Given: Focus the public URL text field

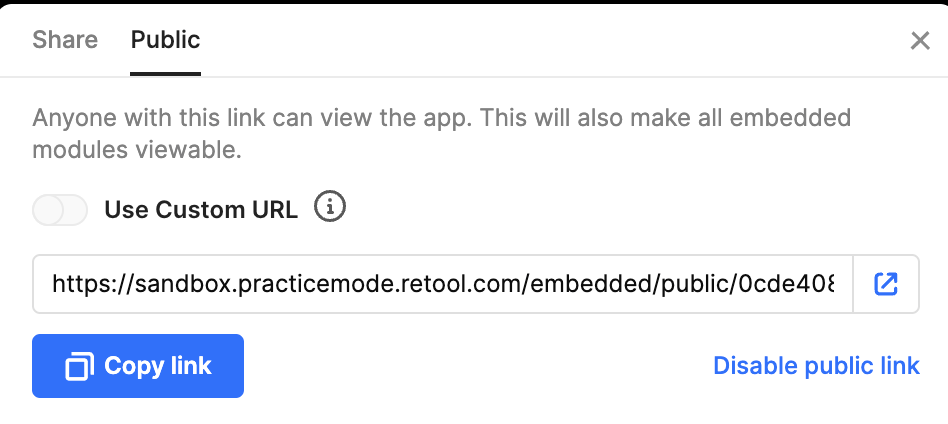Looking at the screenshot, I should click(x=443, y=284).
